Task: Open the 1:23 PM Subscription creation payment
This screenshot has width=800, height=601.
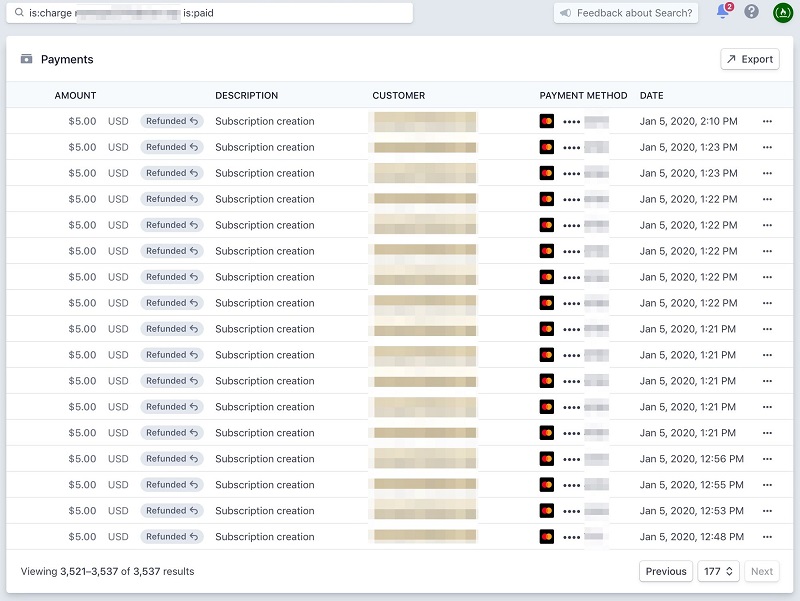Action: (x=264, y=147)
